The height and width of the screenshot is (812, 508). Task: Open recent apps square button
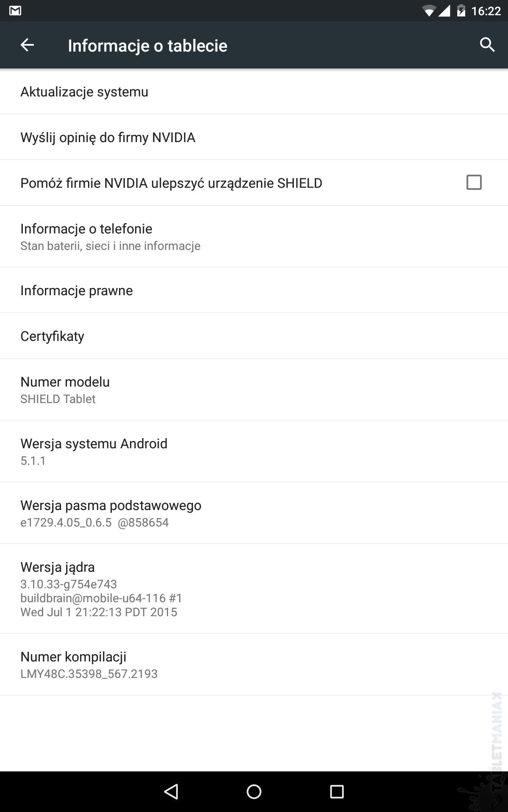tap(337, 792)
